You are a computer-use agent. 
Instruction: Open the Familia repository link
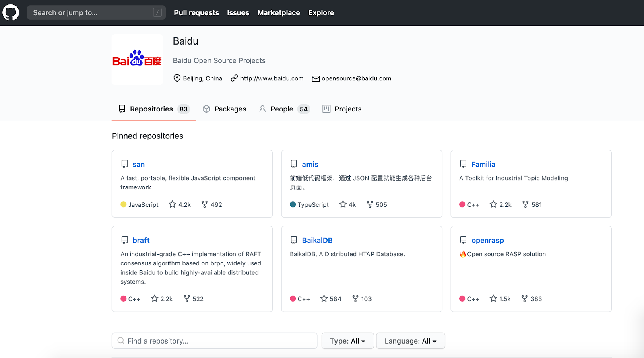coord(483,164)
